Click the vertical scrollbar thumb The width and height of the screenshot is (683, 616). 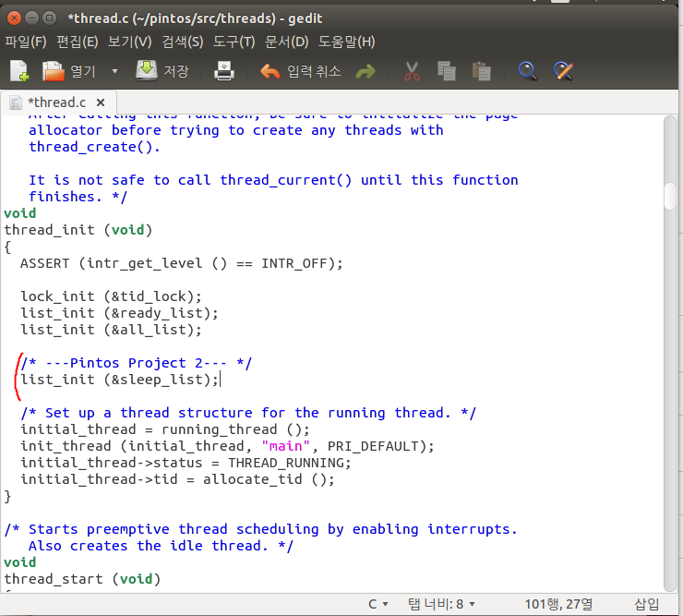tap(670, 196)
